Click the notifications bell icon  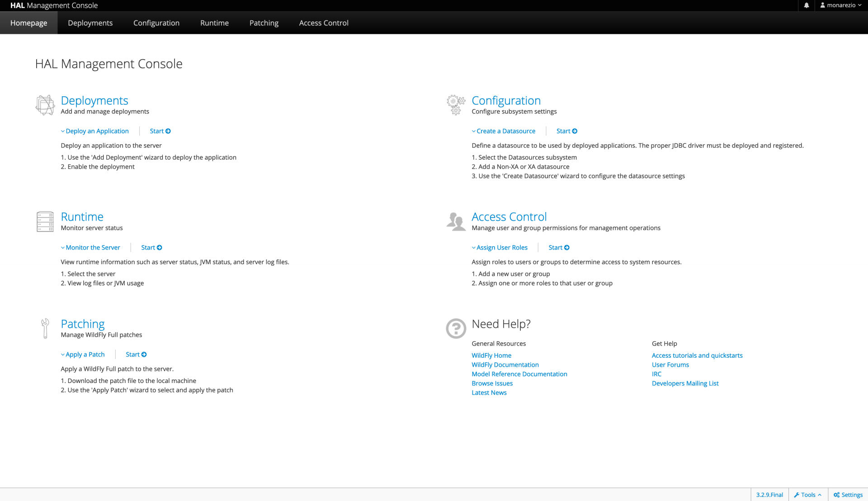(x=807, y=5)
